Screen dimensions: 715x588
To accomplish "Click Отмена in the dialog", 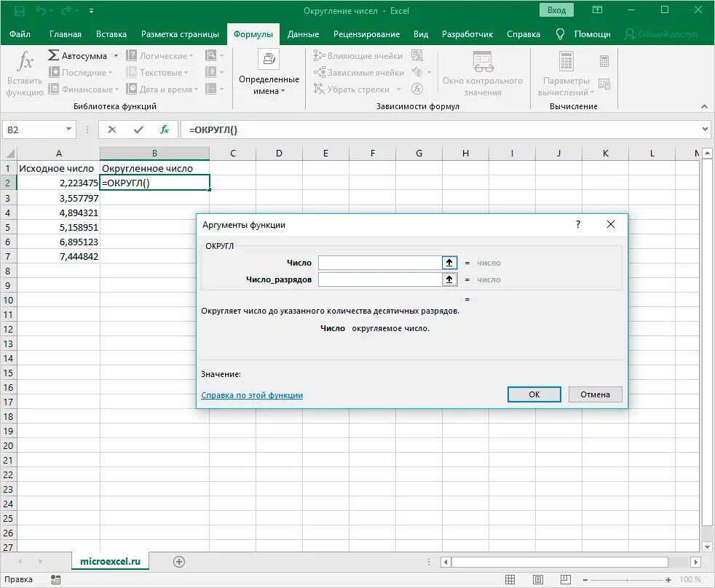I will coord(595,394).
